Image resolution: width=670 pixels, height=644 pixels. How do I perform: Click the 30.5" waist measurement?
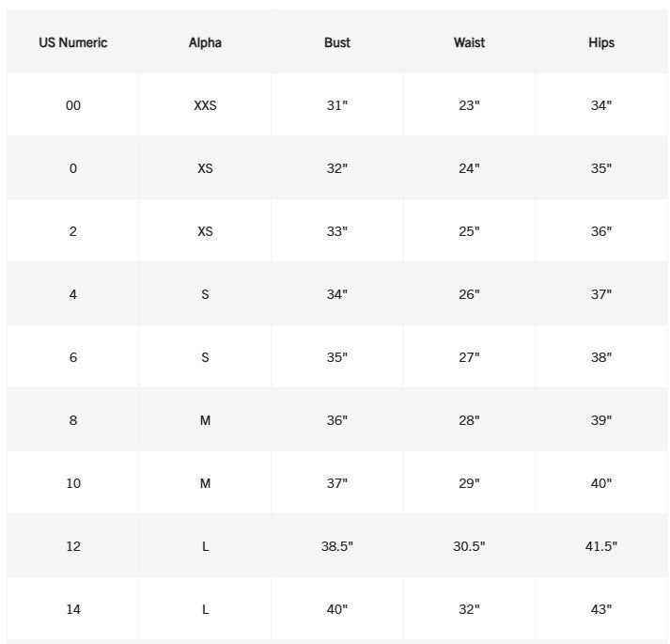(x=469, y=546)
